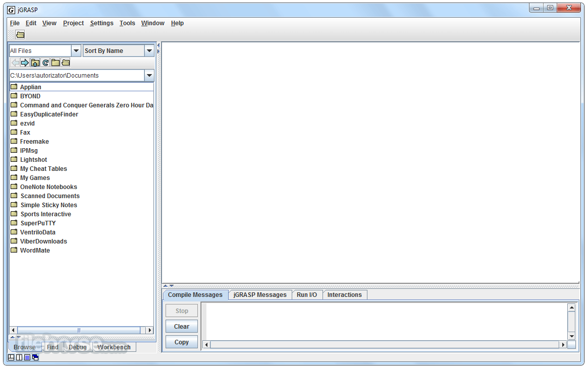
Task: Click the jGRASP logo icon in the title bar
Action: tap(11, 10)
